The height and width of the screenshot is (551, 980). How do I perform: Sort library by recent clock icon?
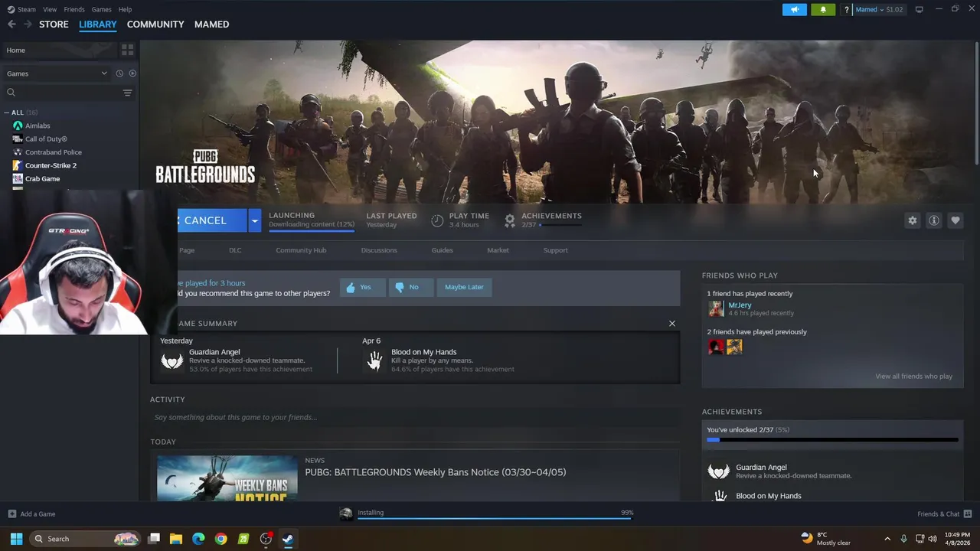pyautogui.click(x=119, y=73)
